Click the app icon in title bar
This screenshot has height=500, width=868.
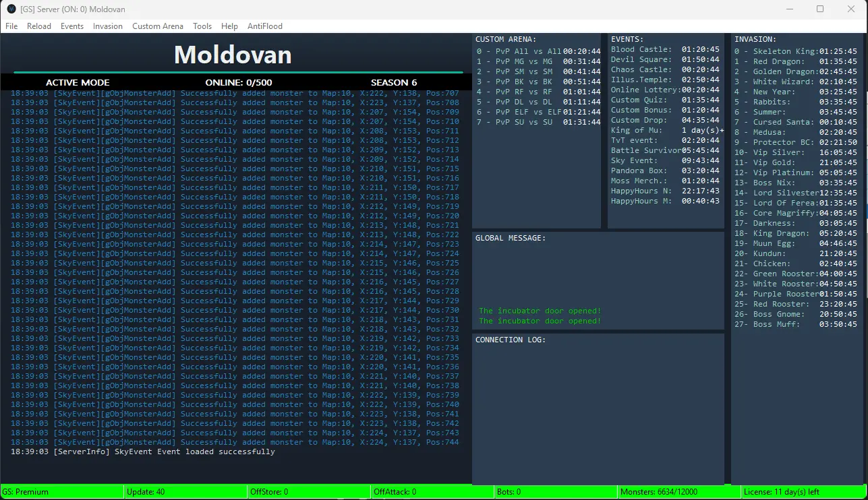coord(11,9)
